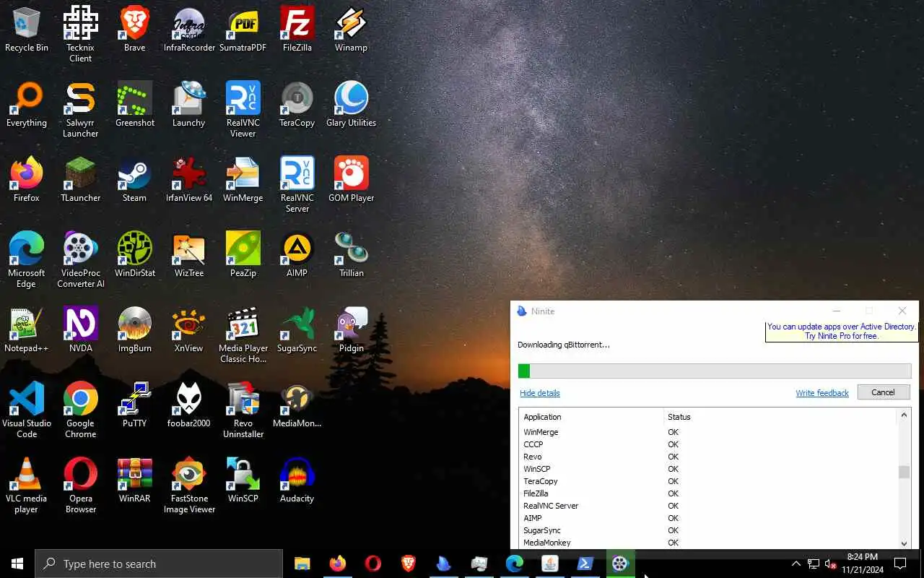Click the Ninite download progress bar
Screen dimensions: 924x578
point(715,371)
